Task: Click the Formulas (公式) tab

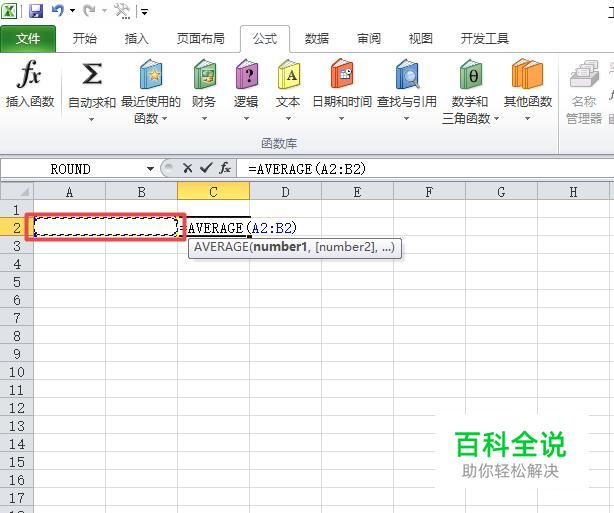Action: pyautogui.click(x=265, y=38)
